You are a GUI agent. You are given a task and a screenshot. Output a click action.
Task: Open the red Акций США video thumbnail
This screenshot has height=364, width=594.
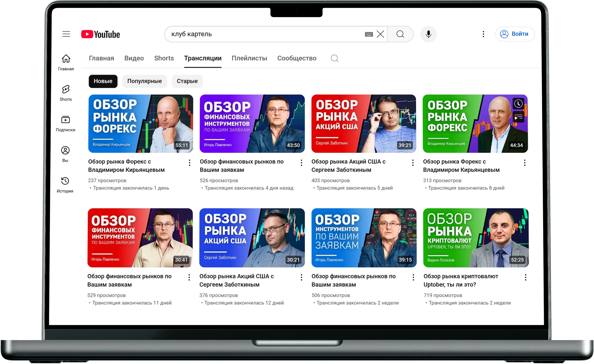coord(364,123)
